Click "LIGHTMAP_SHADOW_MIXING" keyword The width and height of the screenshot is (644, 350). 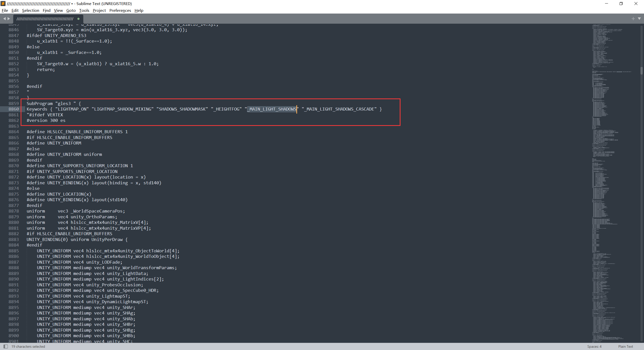coord(123,109)
